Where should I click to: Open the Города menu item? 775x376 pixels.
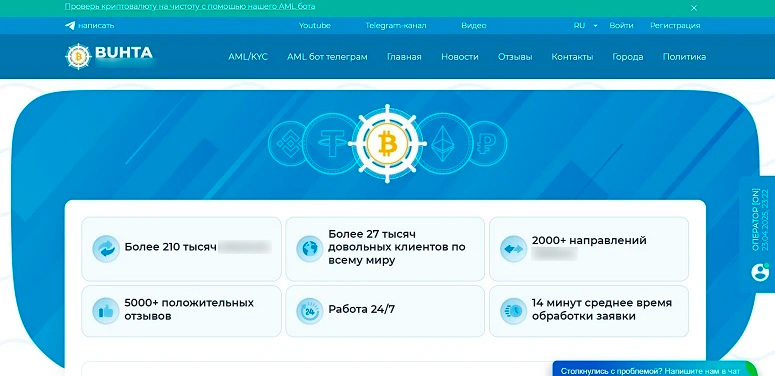click(628, 57)
